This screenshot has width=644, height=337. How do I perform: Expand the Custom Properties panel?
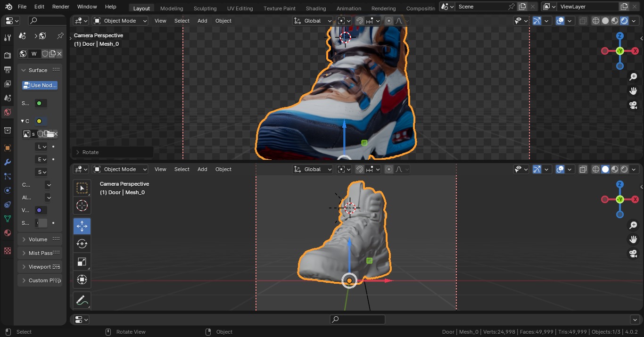(40, 280)
